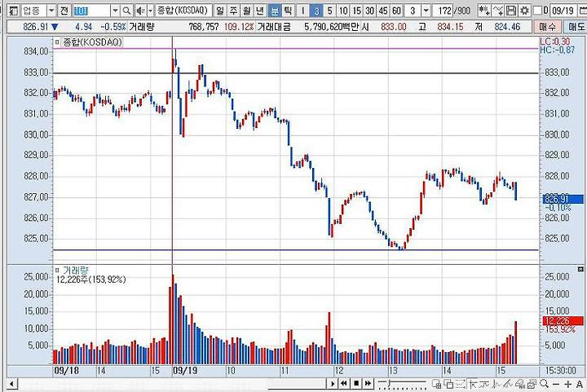Click the minus zoom-out icon

coord(556,384)
